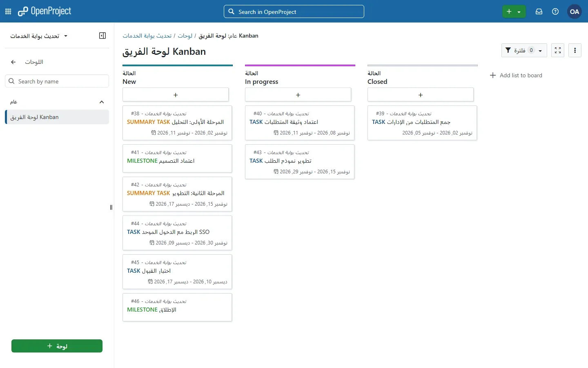Add a card to the Closed list

[x=421, y=95]
